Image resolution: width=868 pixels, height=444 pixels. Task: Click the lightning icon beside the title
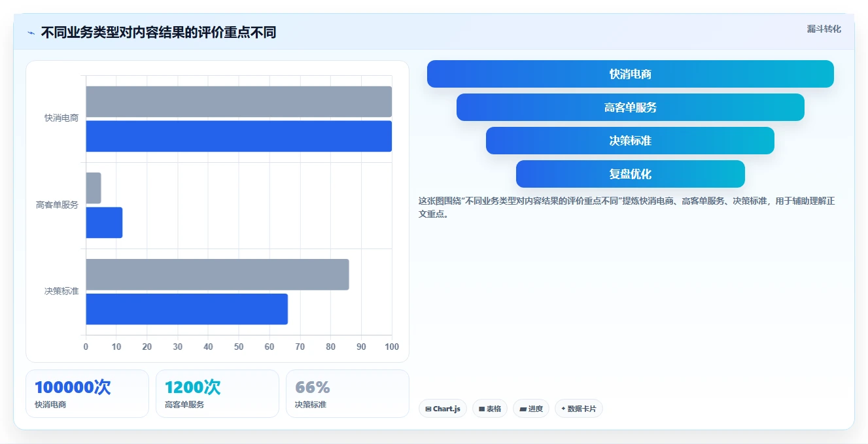click(x=31, y=33)
